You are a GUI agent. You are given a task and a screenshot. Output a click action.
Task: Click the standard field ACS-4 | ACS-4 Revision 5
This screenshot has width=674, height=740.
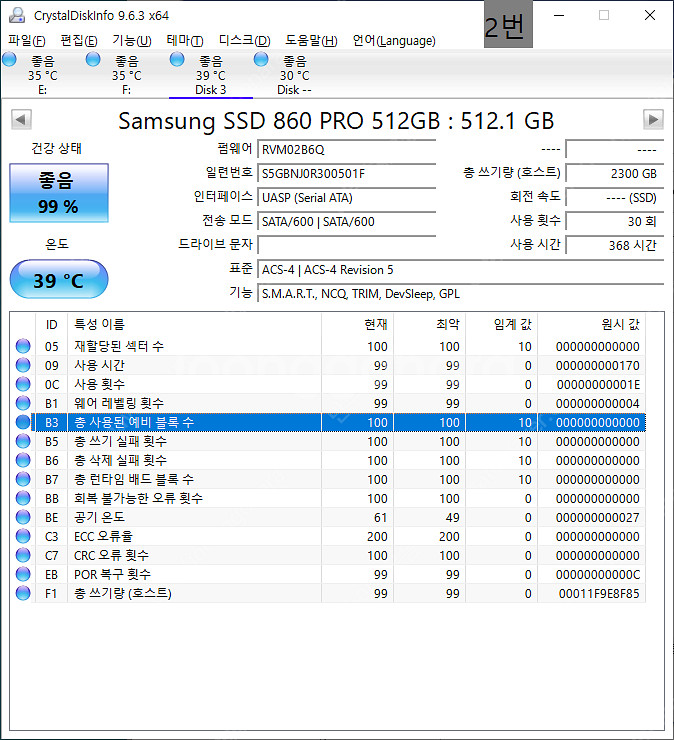coord(461,270)
